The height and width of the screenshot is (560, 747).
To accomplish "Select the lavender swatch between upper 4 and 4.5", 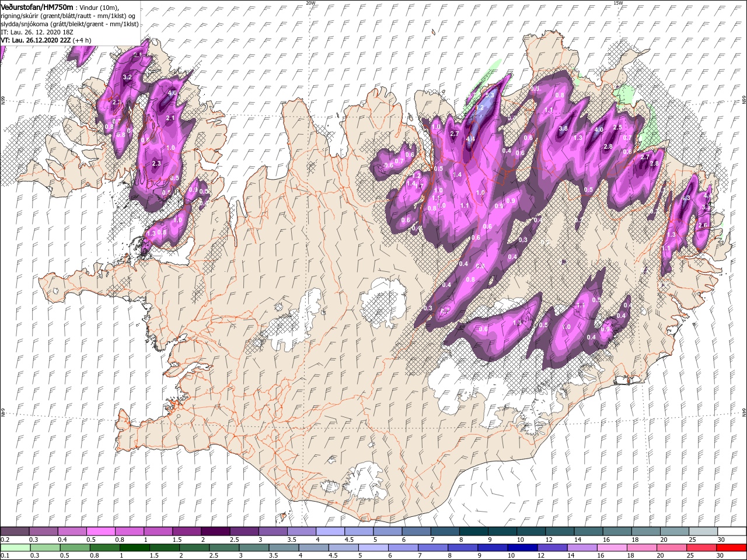I will click(330, 531).
